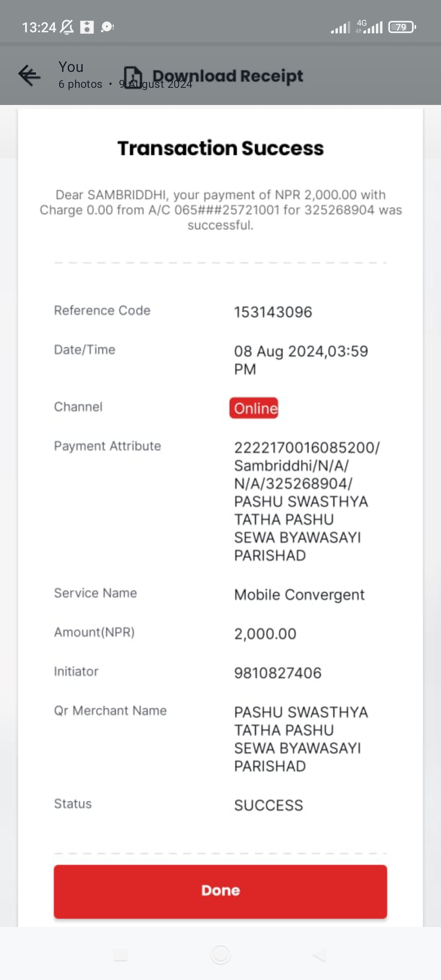Tap the Mobile Convergent service name
This screenshot has height=980, width=441.
(299, 595)
